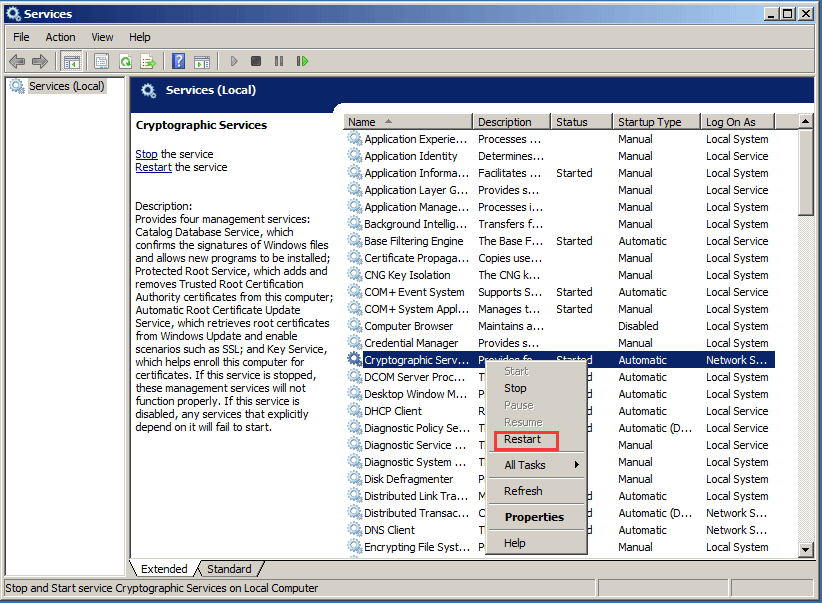
Task: Click scrollbar up arrow in services list
Action: 805,121
